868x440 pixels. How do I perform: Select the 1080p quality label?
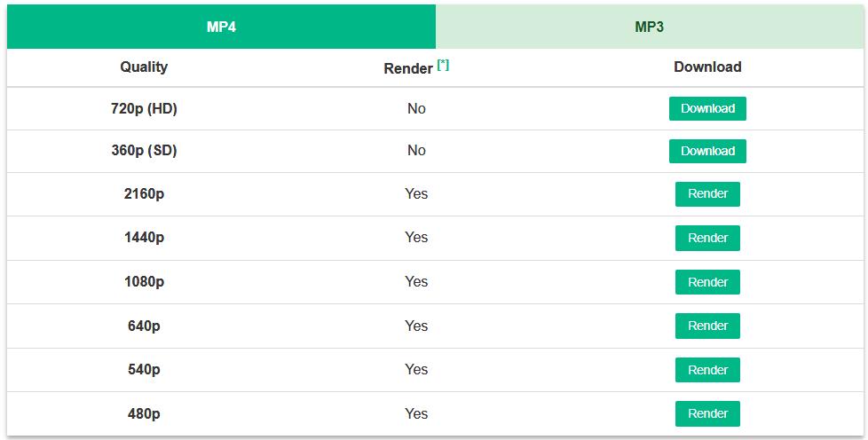[144, 282]
